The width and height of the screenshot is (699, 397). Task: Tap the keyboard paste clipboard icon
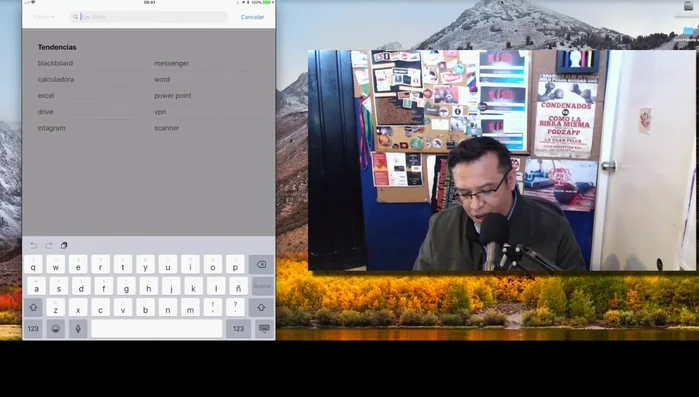(x=64, y=246)
